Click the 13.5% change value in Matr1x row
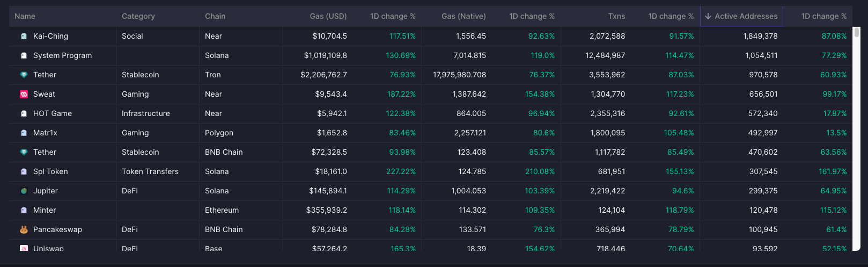The height and width of the screenshot is (267, 868). [836, 133]
